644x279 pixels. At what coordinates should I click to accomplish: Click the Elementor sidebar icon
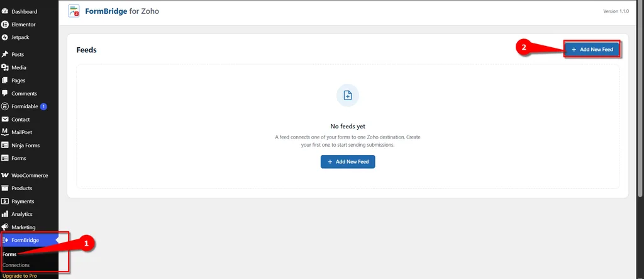pyautogui.click(x=5, y=25)
